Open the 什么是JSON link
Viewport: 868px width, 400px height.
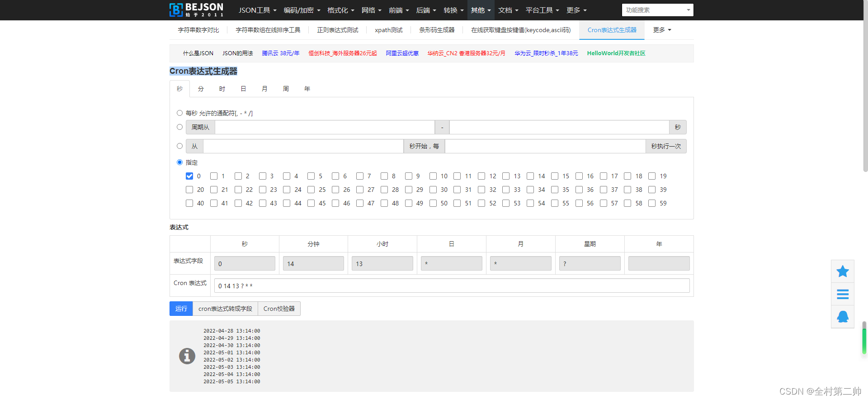198,53
